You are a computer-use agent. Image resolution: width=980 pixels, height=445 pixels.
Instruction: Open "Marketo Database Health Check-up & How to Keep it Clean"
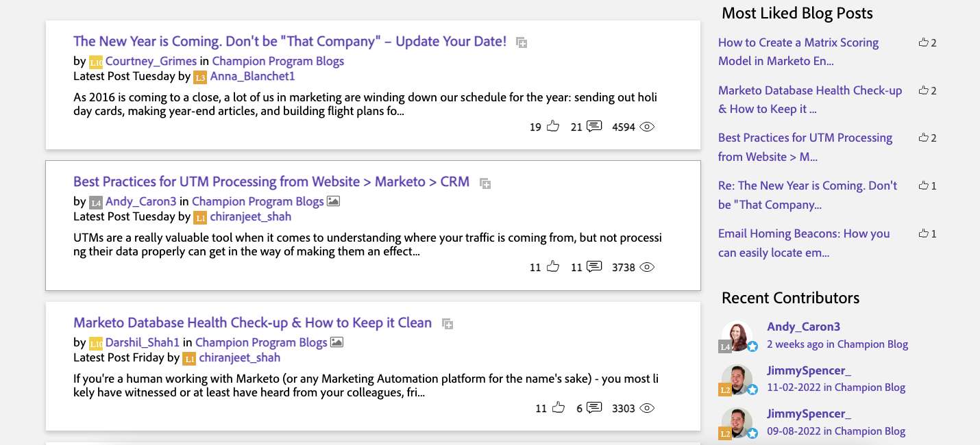click(252, 322)
